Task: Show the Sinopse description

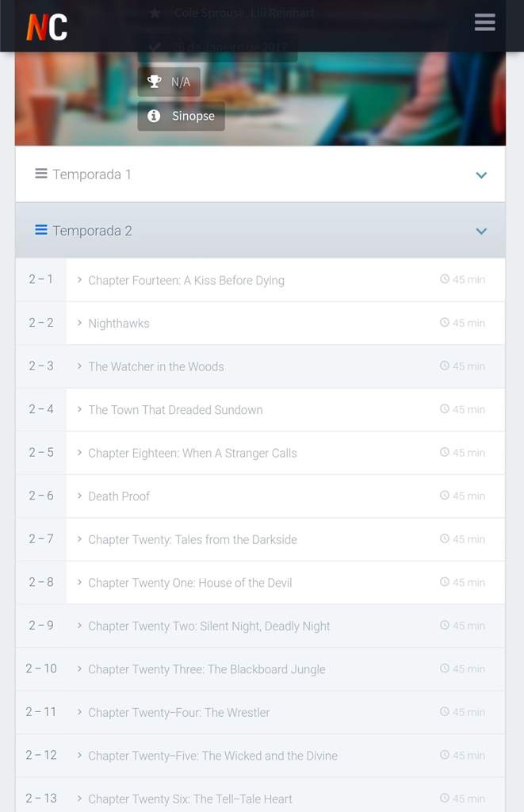Action: click(x=193, y=116)
